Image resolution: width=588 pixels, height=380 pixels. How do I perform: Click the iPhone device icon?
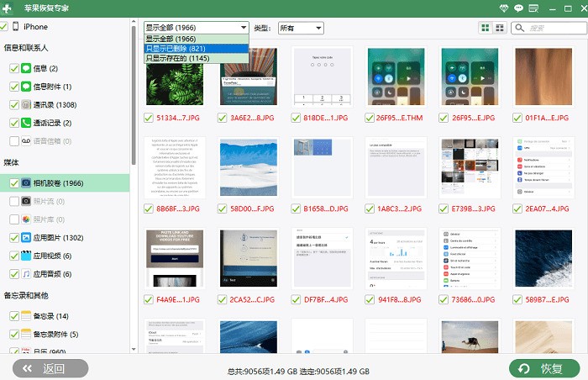point(15,26)
